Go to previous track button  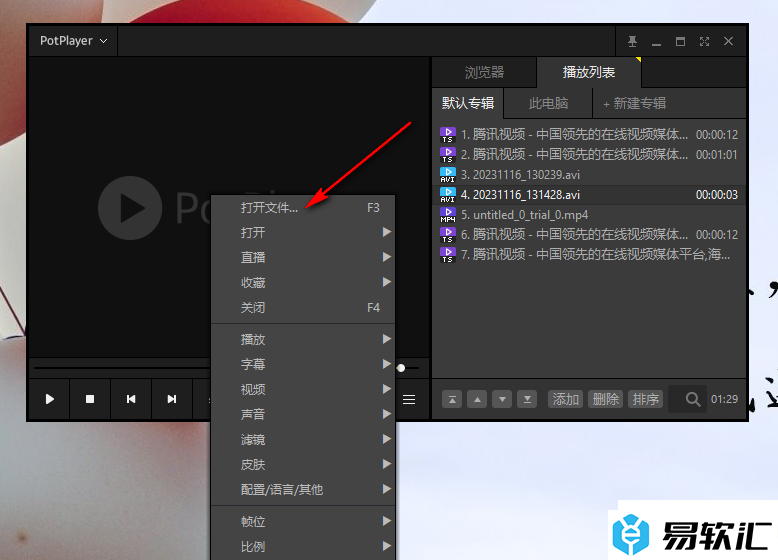(x=131, y=399)
